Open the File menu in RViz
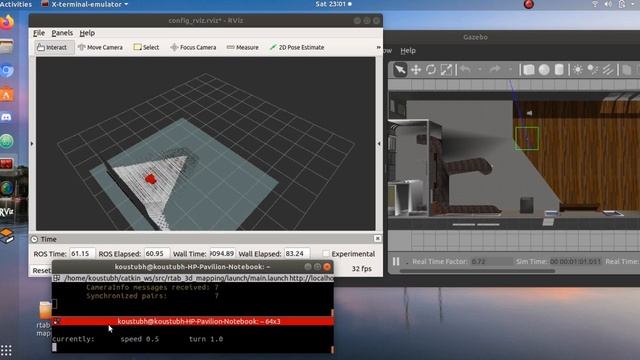Screen dimensions: 640x360 (x=39, y=33)
